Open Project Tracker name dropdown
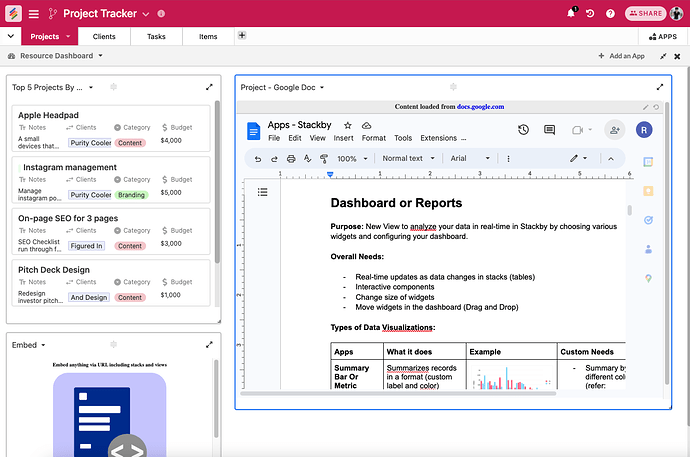 click(x=146, y=14)
